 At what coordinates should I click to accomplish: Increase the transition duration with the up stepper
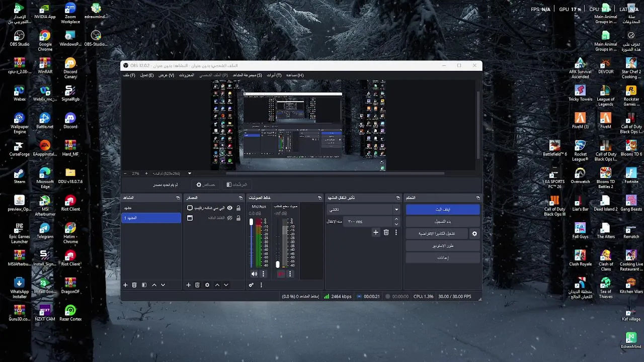[396, 219]
